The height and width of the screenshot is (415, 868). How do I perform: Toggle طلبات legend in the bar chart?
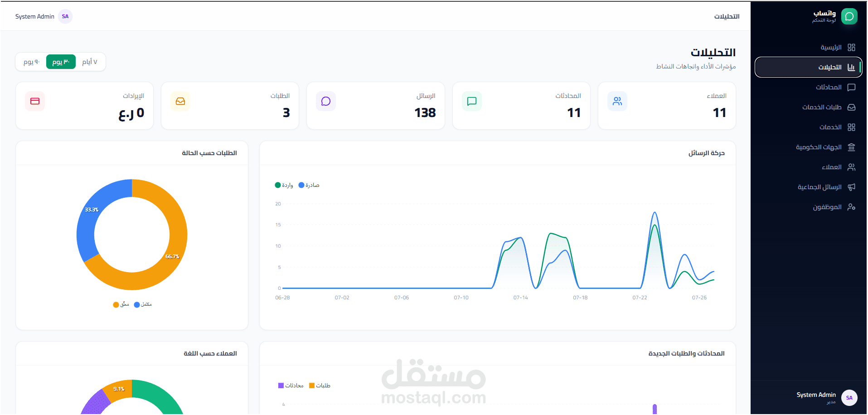pyautogui.click(x=320, y=386)
